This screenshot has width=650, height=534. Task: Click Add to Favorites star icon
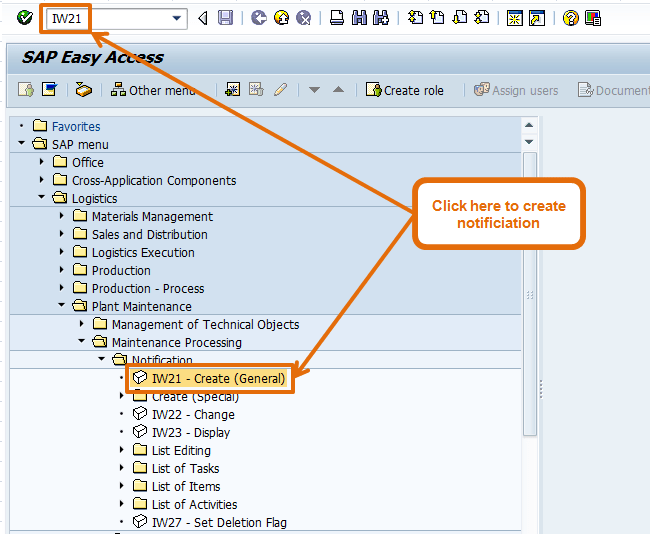coord(233,89)
